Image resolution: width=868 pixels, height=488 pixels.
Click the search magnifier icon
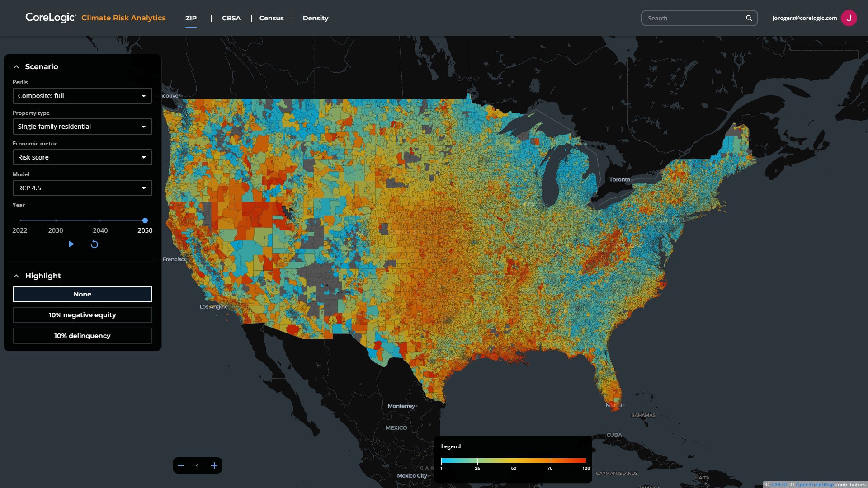click(749, 18)
